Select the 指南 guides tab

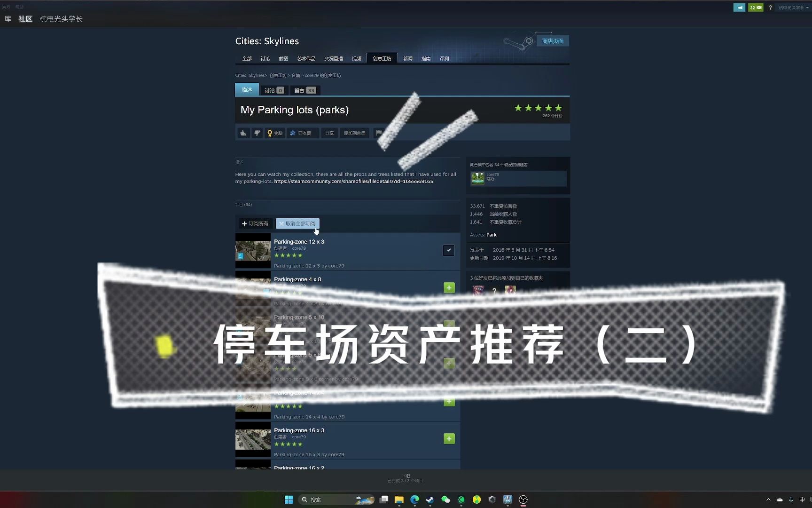pos(426,58)
